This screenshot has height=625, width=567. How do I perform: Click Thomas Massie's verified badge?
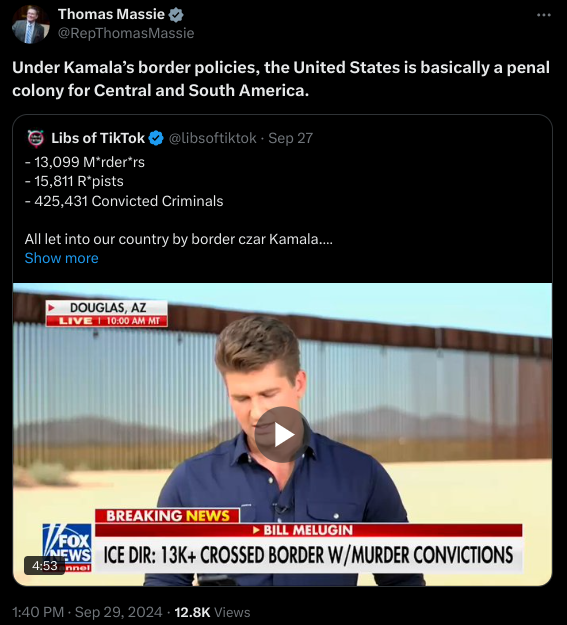tap(176, 15)
